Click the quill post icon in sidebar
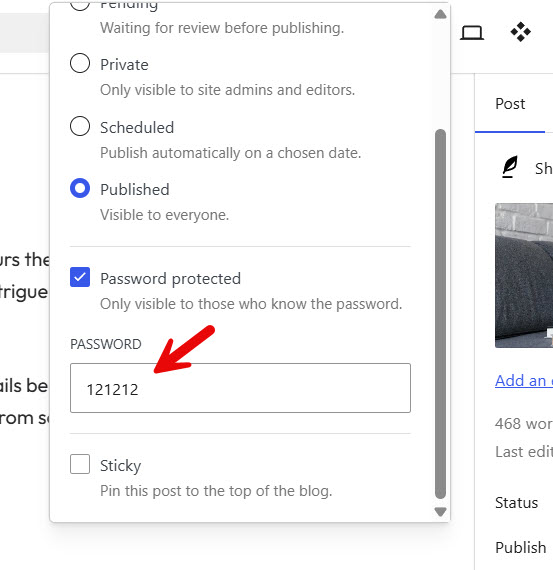The image size is (553, 570). 510,167
